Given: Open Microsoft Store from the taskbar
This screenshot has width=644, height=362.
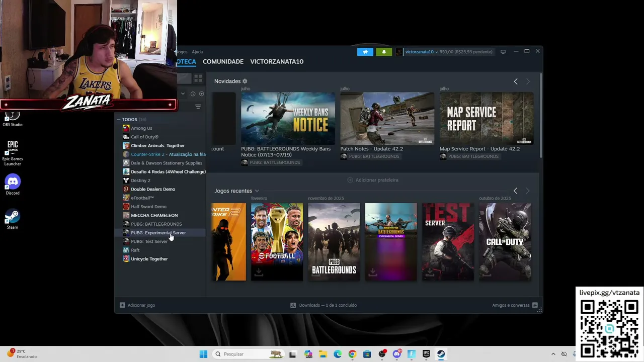Looking at the screenshot, I should pyautogui.click(x=367, y=354).
